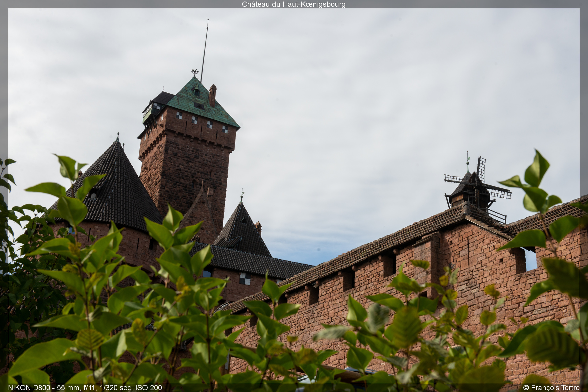Click the camera settings caption 'NIKON D800 - 55 mm'
The width and height of the screenshot is (588, 392).
(85, 388)
